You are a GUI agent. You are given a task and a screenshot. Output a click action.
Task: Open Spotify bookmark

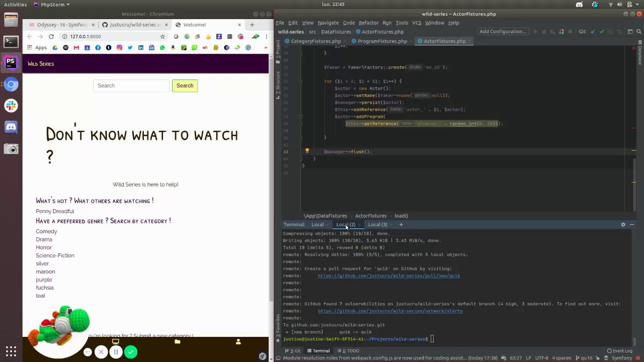[x=65, y=48]
